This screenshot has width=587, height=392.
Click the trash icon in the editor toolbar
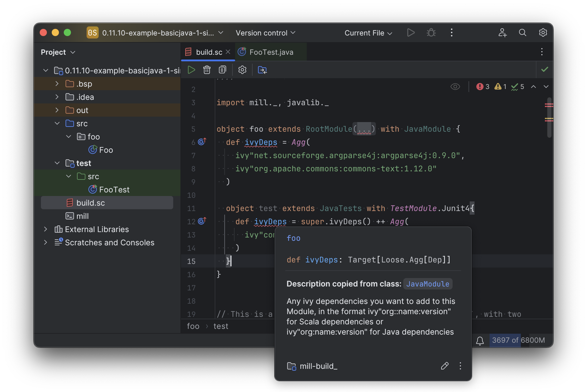click(207, 69)
